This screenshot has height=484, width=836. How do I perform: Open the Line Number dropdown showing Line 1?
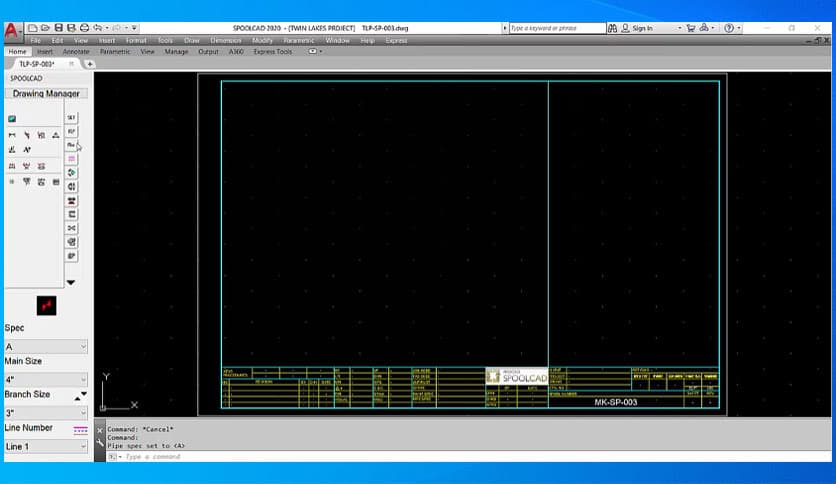(46, 447)
